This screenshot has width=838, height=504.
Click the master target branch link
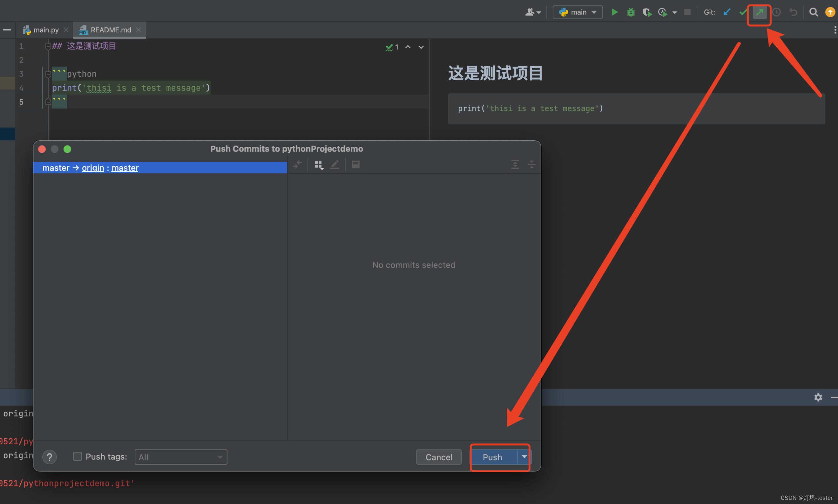(125, 168)
